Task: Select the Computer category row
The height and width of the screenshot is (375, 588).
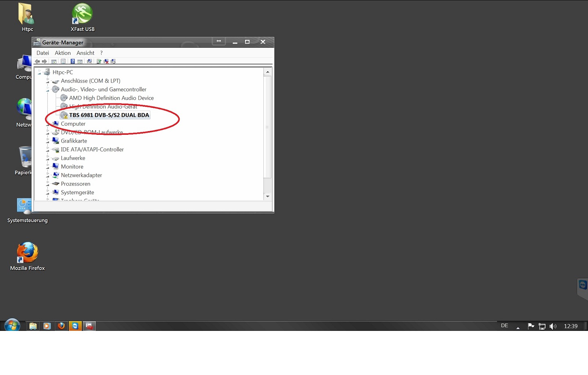Action: coord(73,124)
